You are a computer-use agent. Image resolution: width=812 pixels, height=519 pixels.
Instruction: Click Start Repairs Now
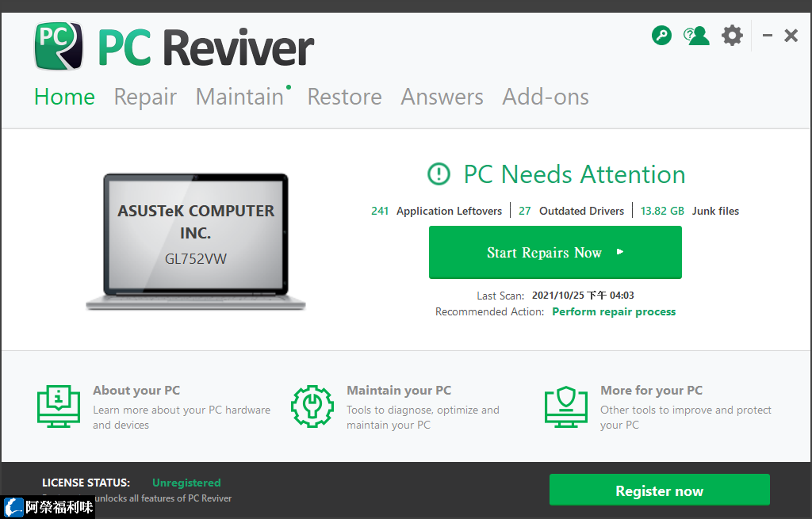pyautogui.click(x=554, y=252)
